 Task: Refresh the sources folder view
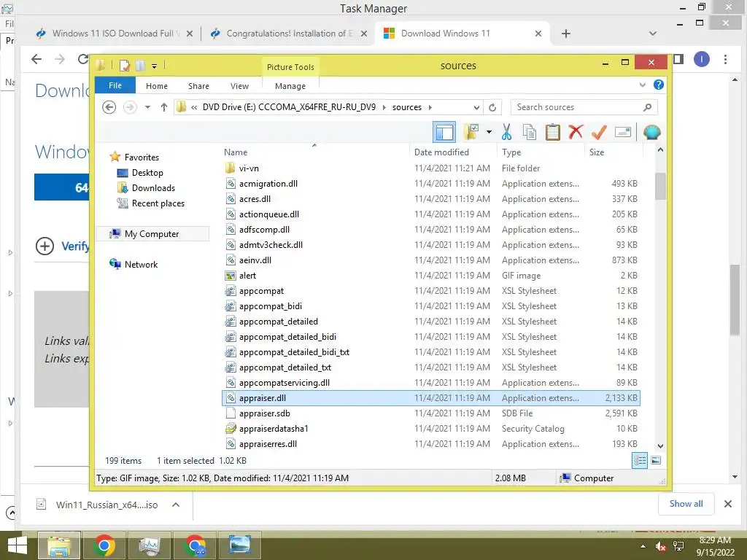point(492,107)
